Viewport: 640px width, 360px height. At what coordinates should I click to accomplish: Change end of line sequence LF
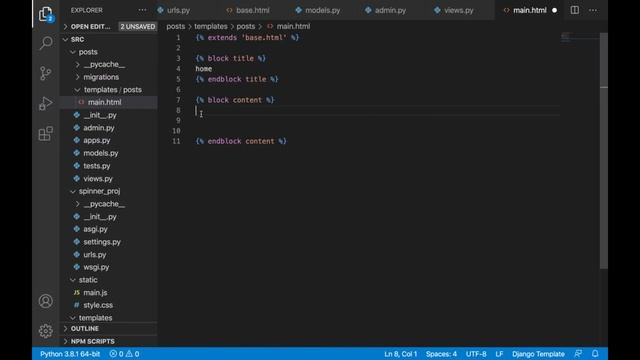pyautogui.click(x=499, y=354)
